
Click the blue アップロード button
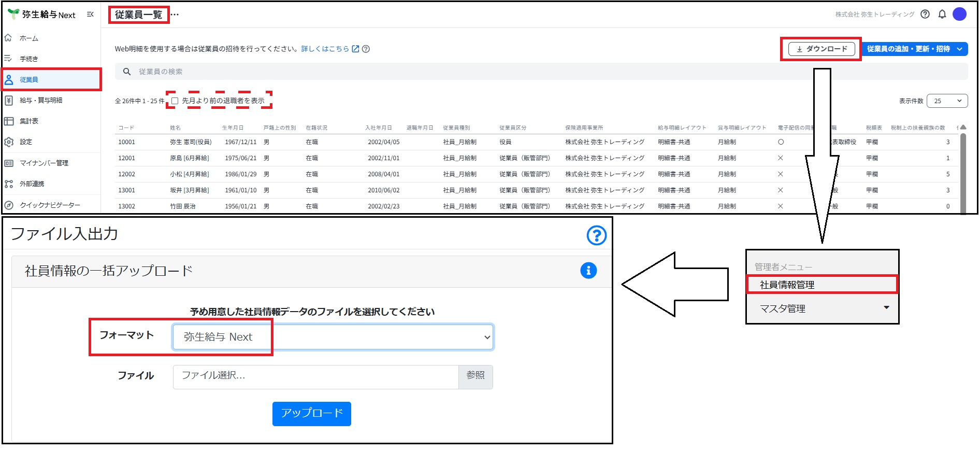click(312, 413)
